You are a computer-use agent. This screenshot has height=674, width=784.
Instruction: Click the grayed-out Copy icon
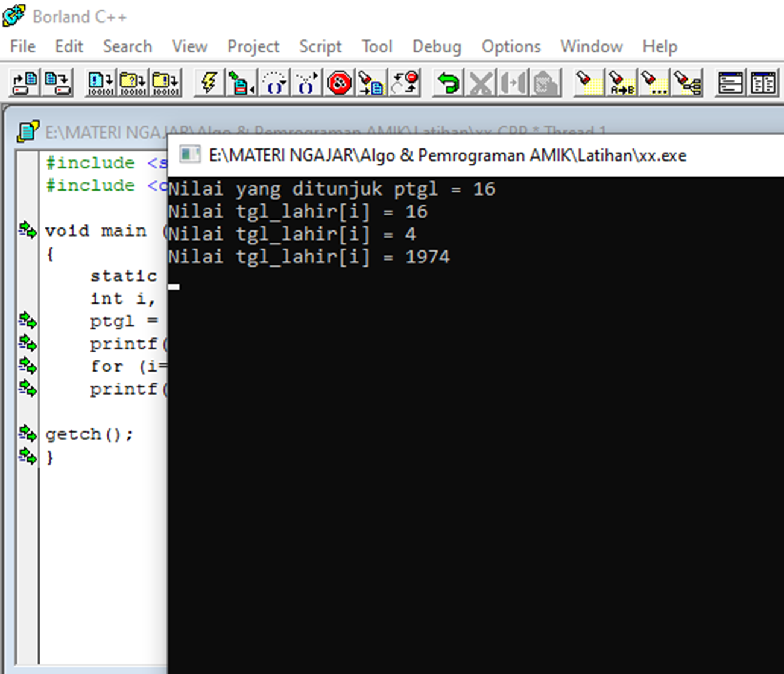[513, 83]
